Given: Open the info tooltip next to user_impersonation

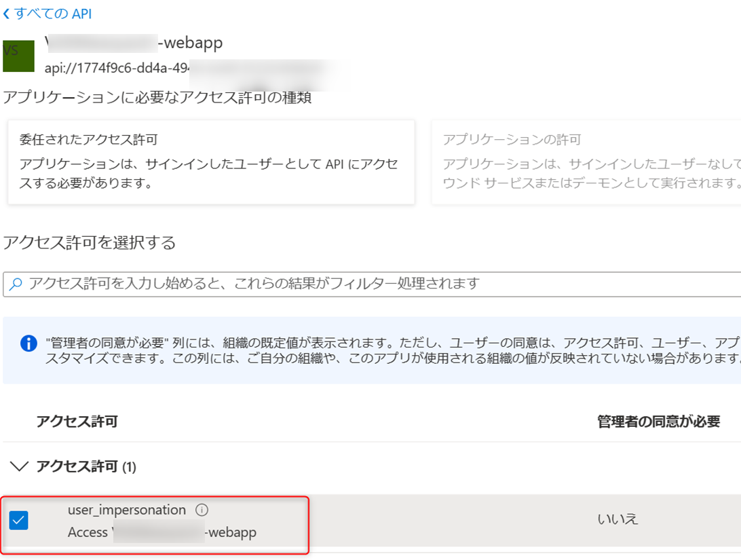Looking at the screenshot, I should pyautogui.click(x=202, y=510).
